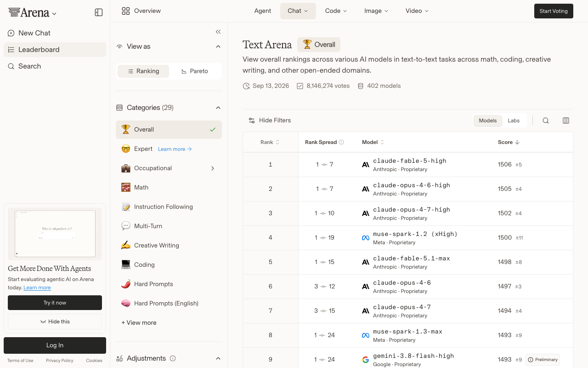Image resolution: width=588 pixels, height=368 pixels.
Task: Open the Agent tab
Action: (263, 11)
